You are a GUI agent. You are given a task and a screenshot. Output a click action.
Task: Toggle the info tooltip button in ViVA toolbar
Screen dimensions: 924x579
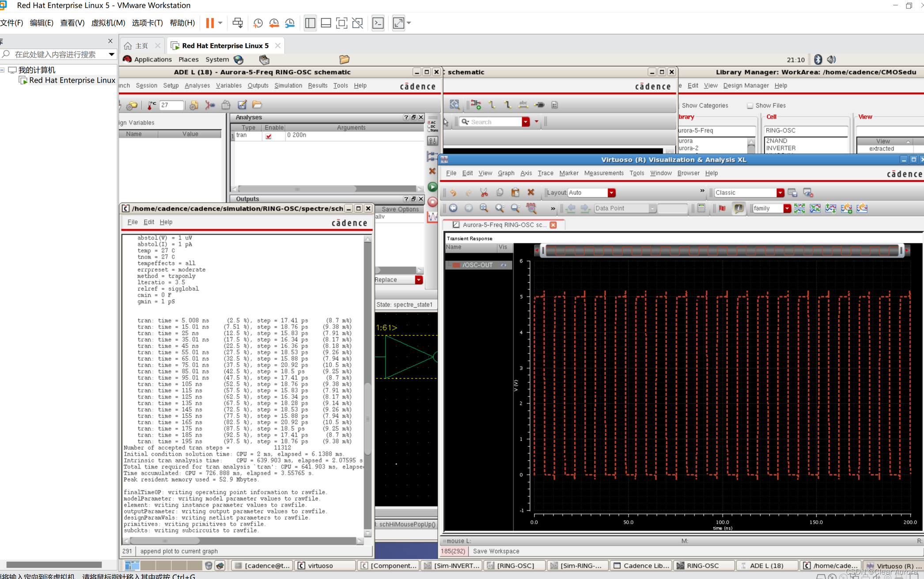coord(738,208)
